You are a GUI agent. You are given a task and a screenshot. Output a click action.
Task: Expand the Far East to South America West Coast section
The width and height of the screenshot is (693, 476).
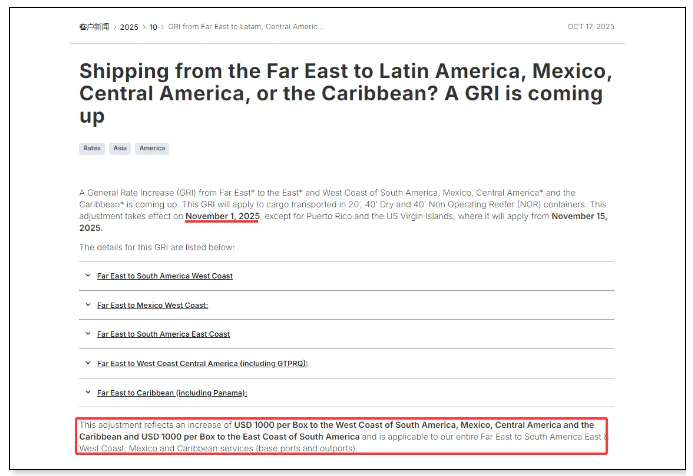tap(165, 276)
